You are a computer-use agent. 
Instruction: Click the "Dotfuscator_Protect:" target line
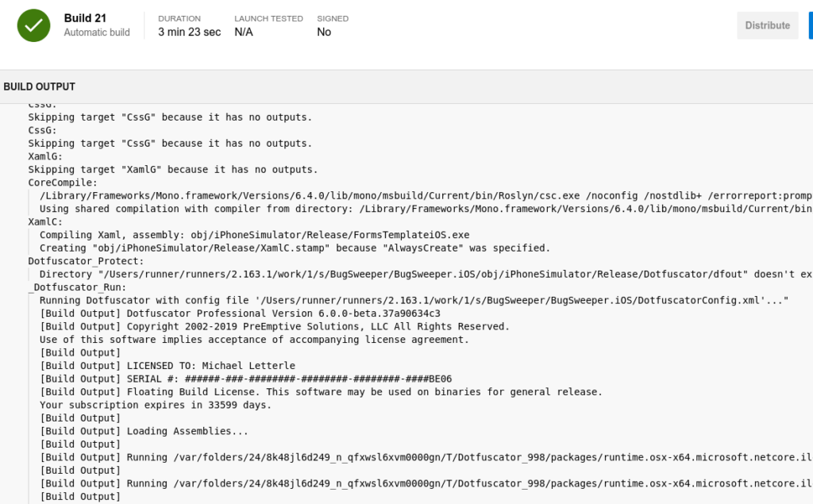tap(86, 261)
